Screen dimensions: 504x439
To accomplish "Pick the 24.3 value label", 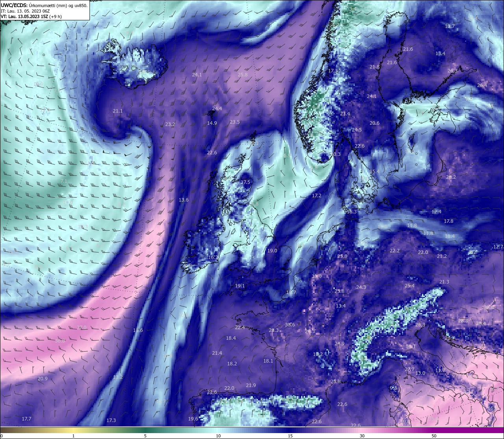I will click(x=361, y=287).
